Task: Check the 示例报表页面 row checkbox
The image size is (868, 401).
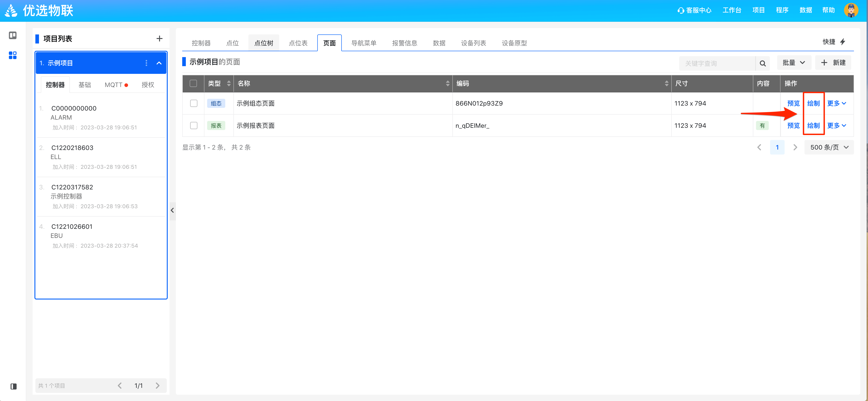Action: (x=194, y=126)
